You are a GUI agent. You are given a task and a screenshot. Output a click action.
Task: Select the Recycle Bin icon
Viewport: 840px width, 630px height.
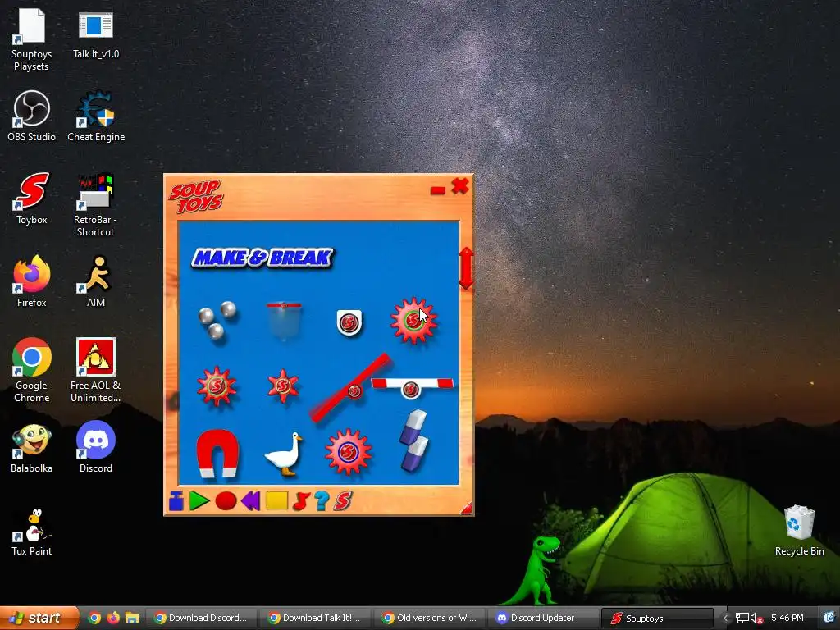pyautogui.click(x=799, y=531)
